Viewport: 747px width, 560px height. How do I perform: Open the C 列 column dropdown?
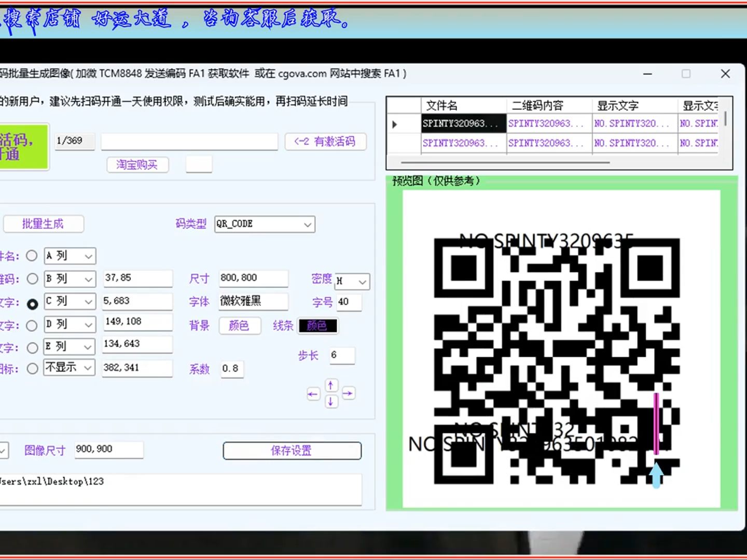tap(70, 301)
